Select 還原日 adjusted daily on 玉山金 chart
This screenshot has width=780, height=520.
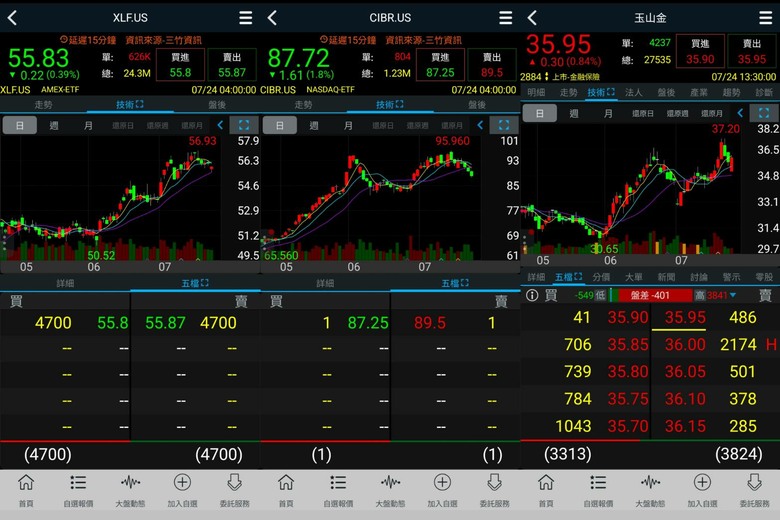coord(643,113)
